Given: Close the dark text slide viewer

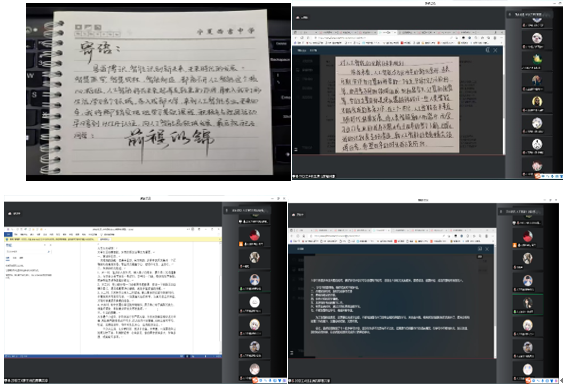Looking at the screenshot, I should coord(487,249).
